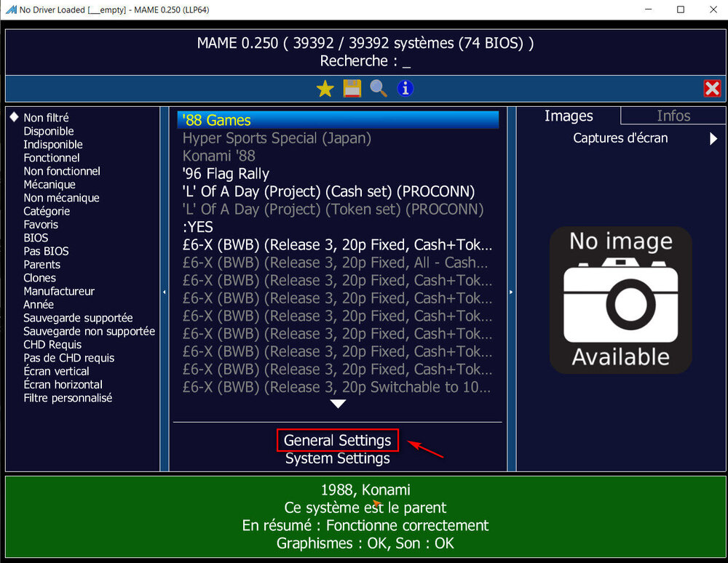Select the Non filtré filter option
This screenshot has height=563, width=728.
pos(46,118)
